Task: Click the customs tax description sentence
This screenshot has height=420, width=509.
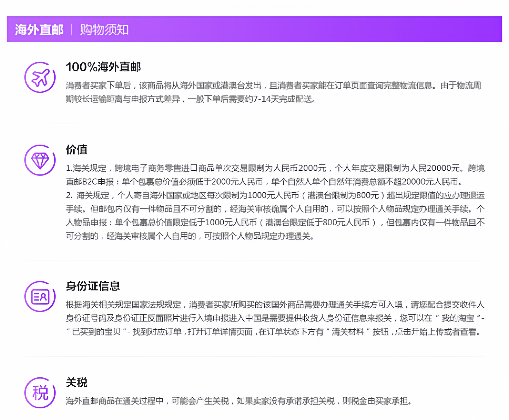Action: 238,401
